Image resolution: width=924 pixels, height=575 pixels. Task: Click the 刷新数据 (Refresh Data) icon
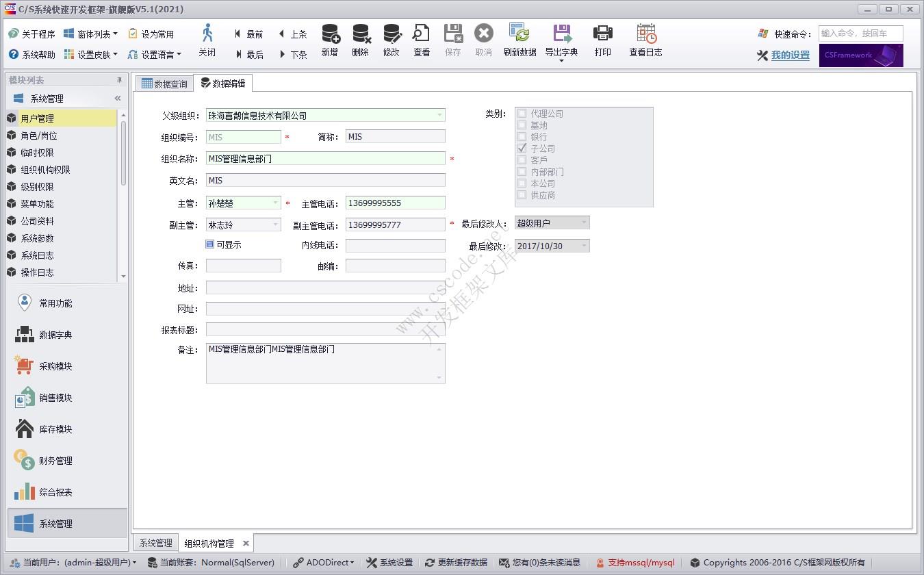pyautogui.click(x=520, y=40)
